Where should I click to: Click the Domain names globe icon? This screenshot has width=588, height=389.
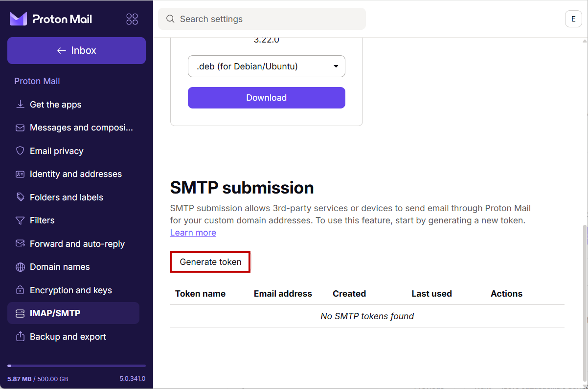[20, 267]
